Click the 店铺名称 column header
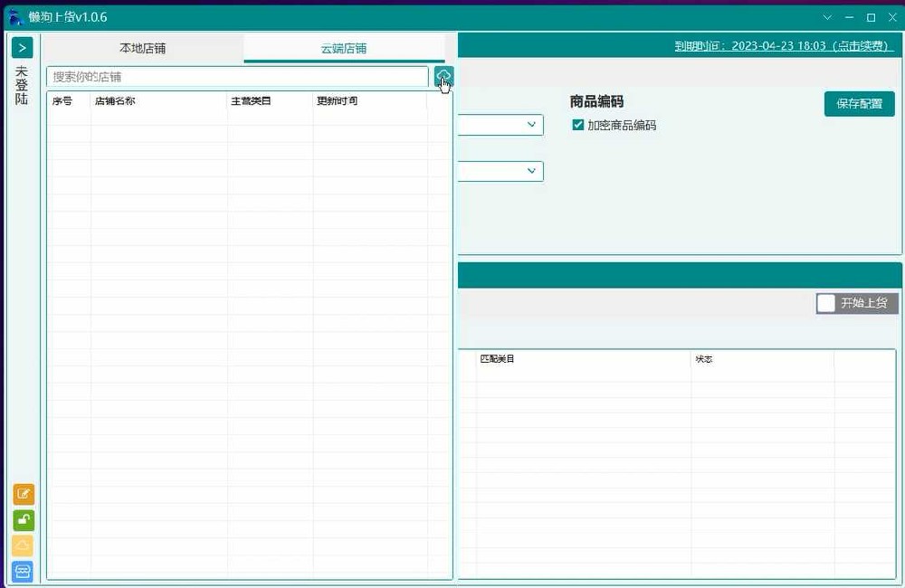The width and height of the screenshot is (905, 588). (x=116, y=101)
